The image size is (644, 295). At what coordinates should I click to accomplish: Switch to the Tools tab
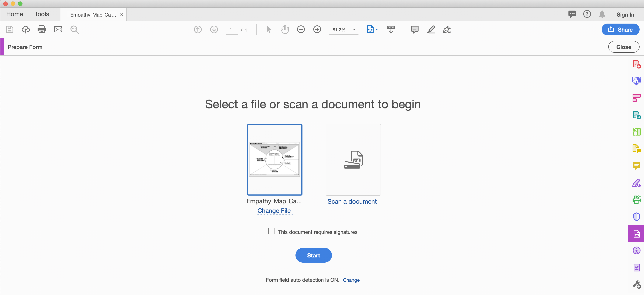pos(42,14)
